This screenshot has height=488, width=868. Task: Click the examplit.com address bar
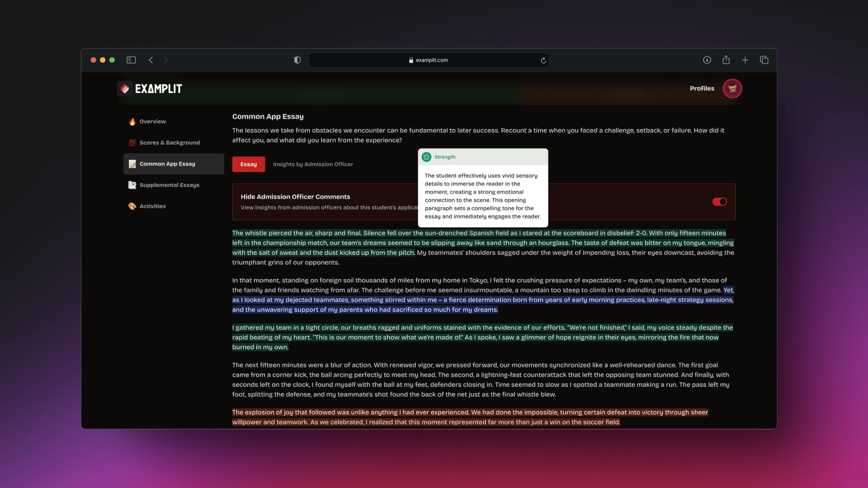coord(429,60)
